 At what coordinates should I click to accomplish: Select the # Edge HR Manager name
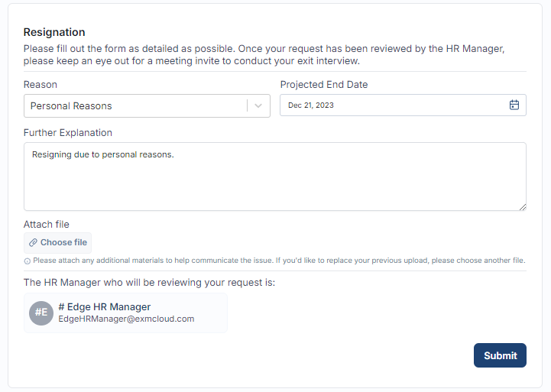pyautogui.click(x=104, y=306)
